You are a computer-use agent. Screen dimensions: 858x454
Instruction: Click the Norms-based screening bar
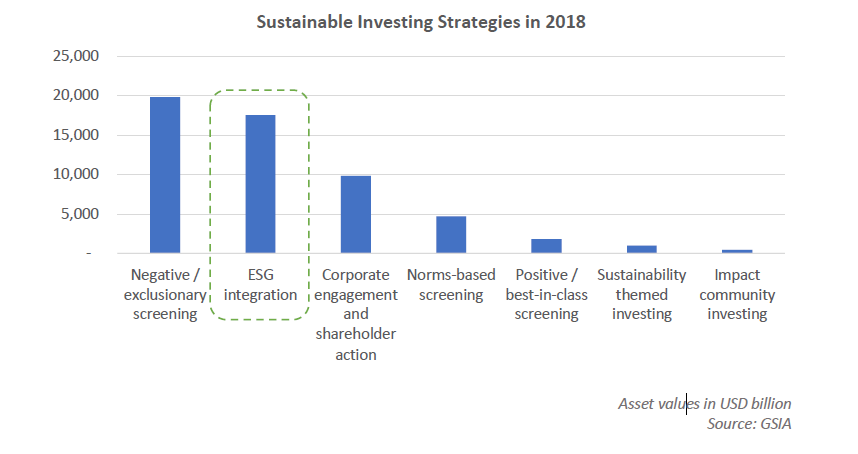pyautogui.click(x=451, y=235)
